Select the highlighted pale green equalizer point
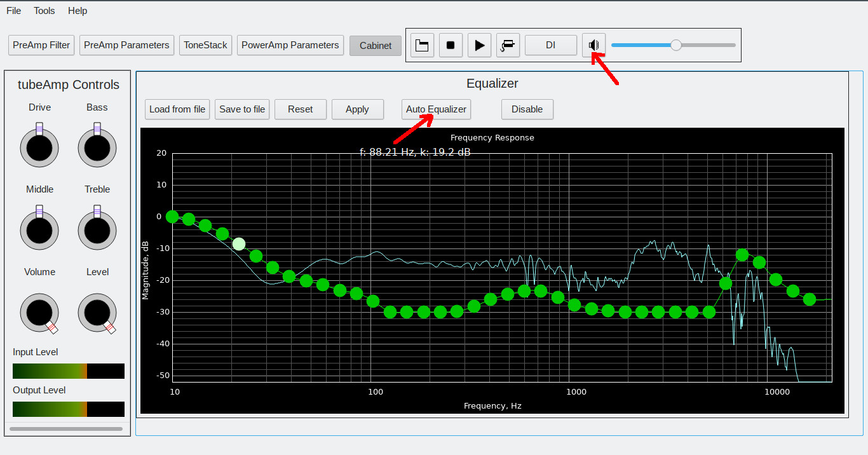 click(239, 243)
